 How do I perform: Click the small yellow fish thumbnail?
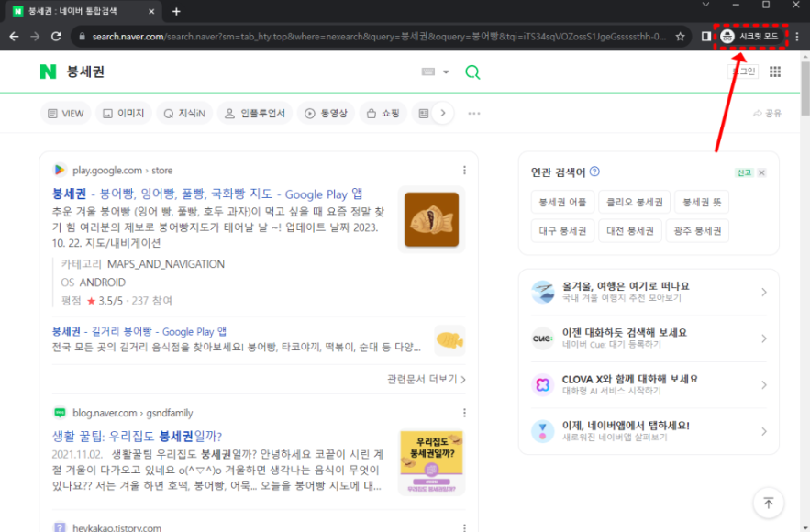click(449, 340)
